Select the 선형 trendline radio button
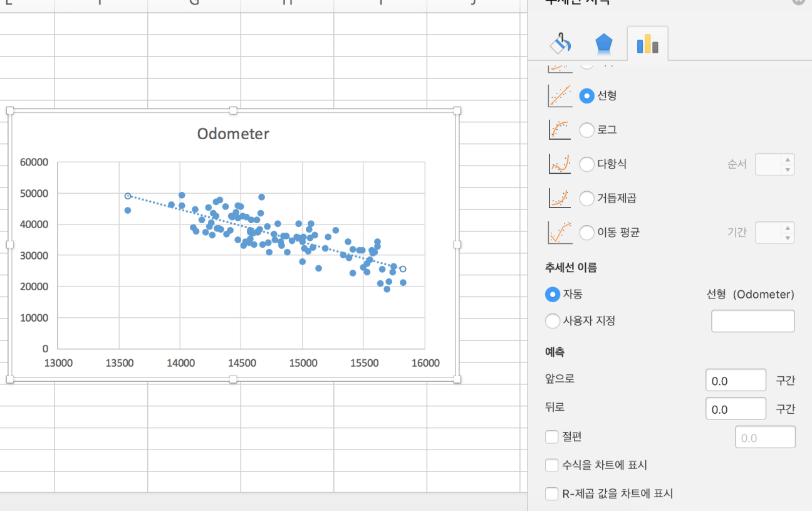812x511 pixels. click(587, 96)
